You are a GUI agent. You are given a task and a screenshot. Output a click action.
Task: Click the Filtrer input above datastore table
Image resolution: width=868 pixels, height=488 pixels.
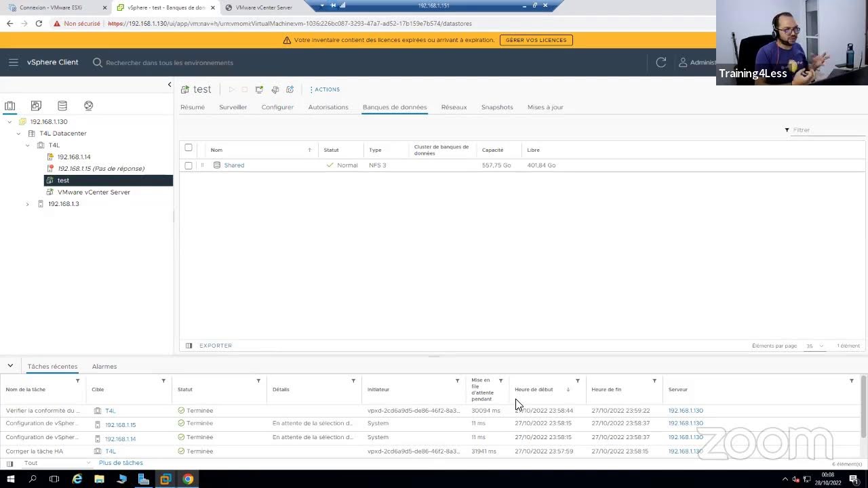point(827,130)
